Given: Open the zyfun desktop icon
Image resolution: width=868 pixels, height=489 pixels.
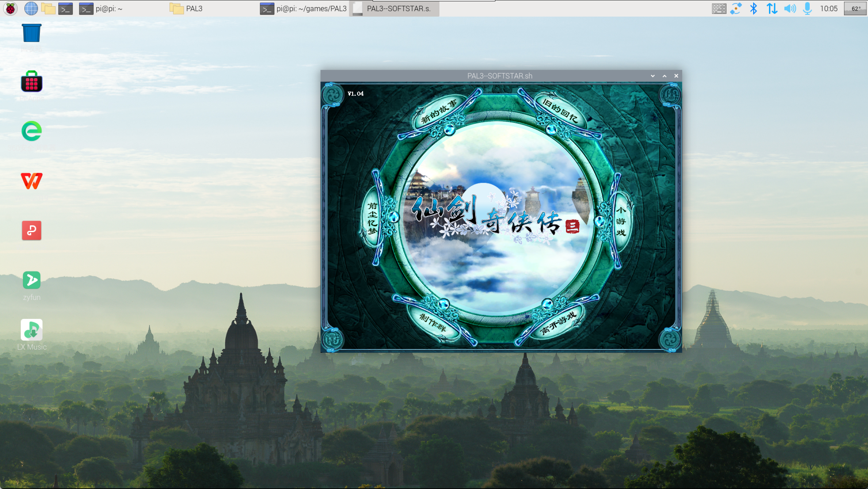Looking at the screenshot, I should tap(32, 280).
